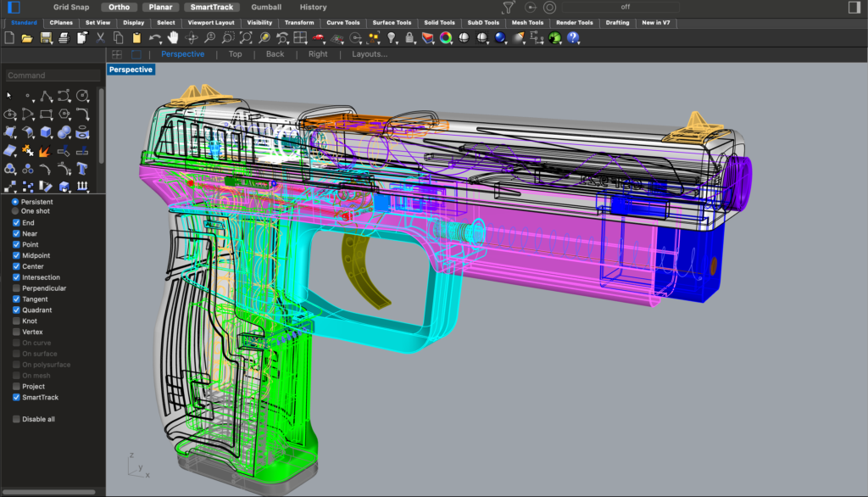Toggle the Gumball button
868x497 pixels.
click(266, 7)
